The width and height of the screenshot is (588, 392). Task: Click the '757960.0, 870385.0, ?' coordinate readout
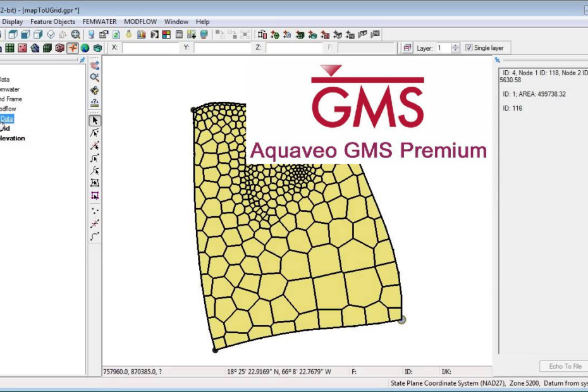pyautogui.click(x=133, y=372)
